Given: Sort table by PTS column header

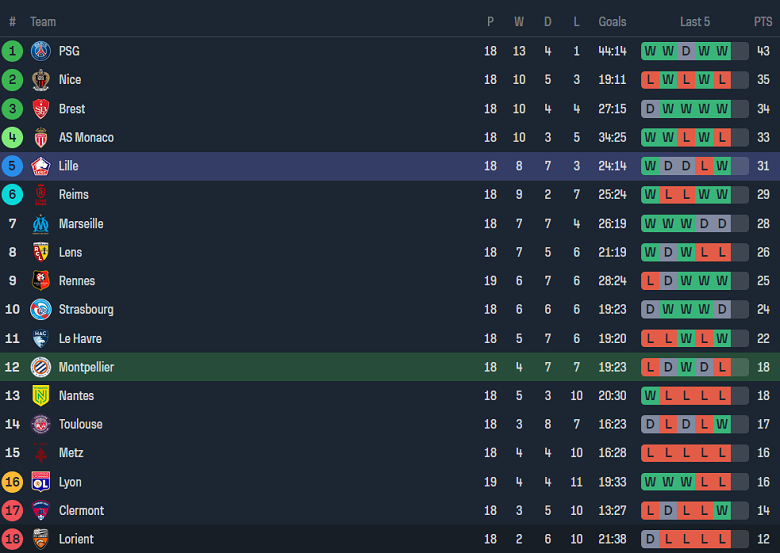Looking at the screenshot, I should pyautogui.click(x=763, y=22).
